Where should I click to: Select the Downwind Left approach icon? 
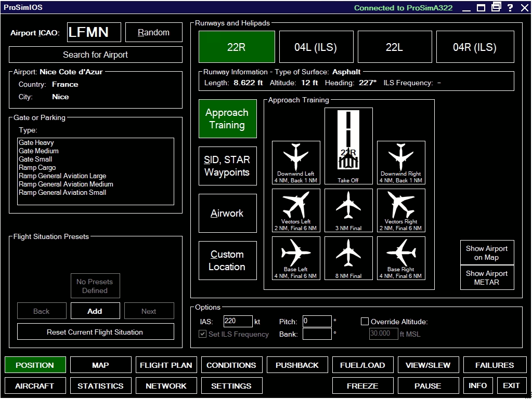296,163
